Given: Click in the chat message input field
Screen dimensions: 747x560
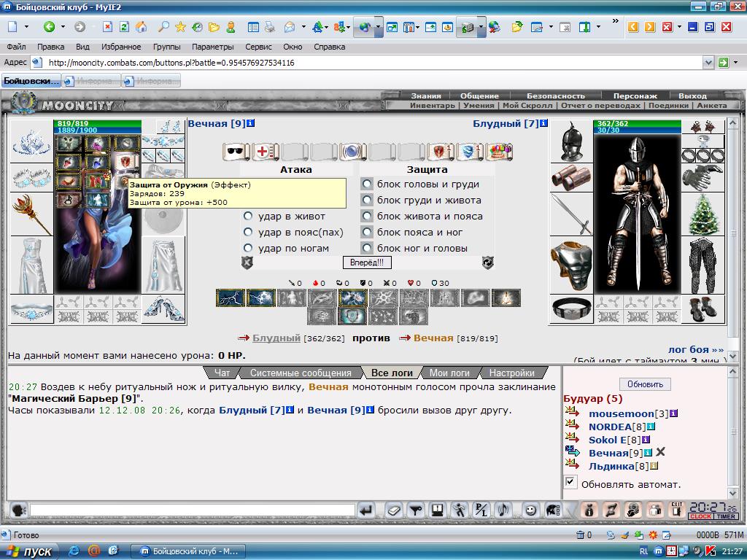Looking at the screenshot, I should [x=193, y=510].
